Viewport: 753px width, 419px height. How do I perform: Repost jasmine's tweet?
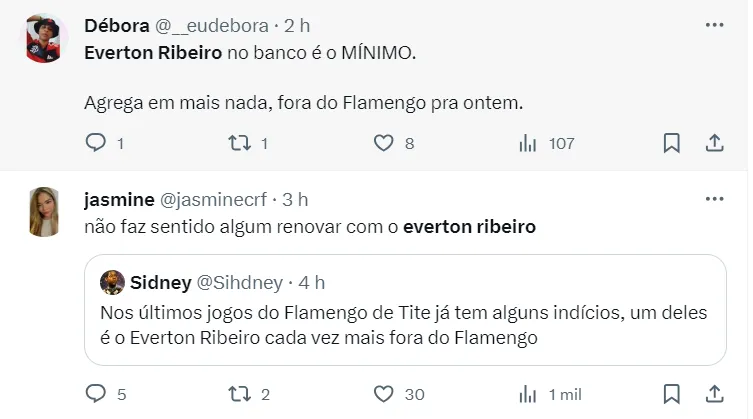(237, 394)
